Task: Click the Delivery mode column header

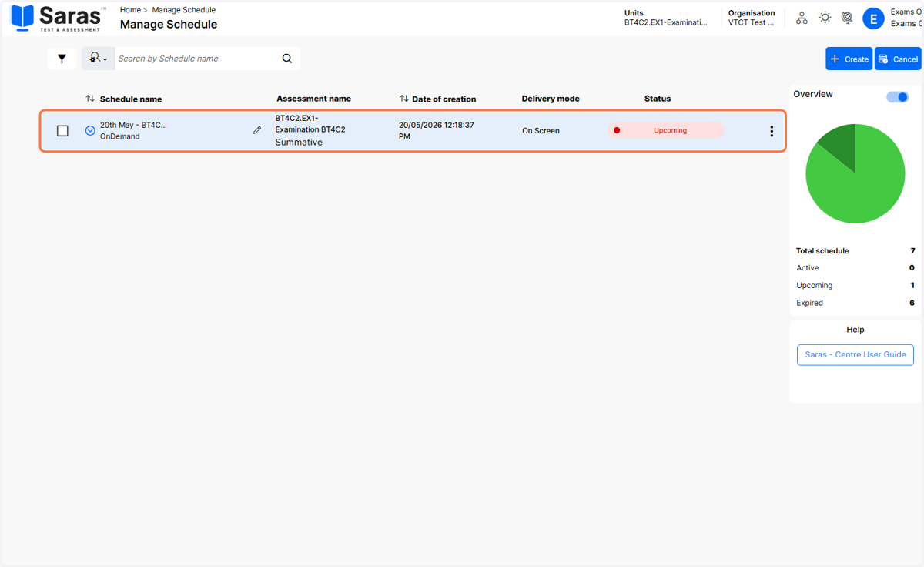Action: (x=551, y=99)
